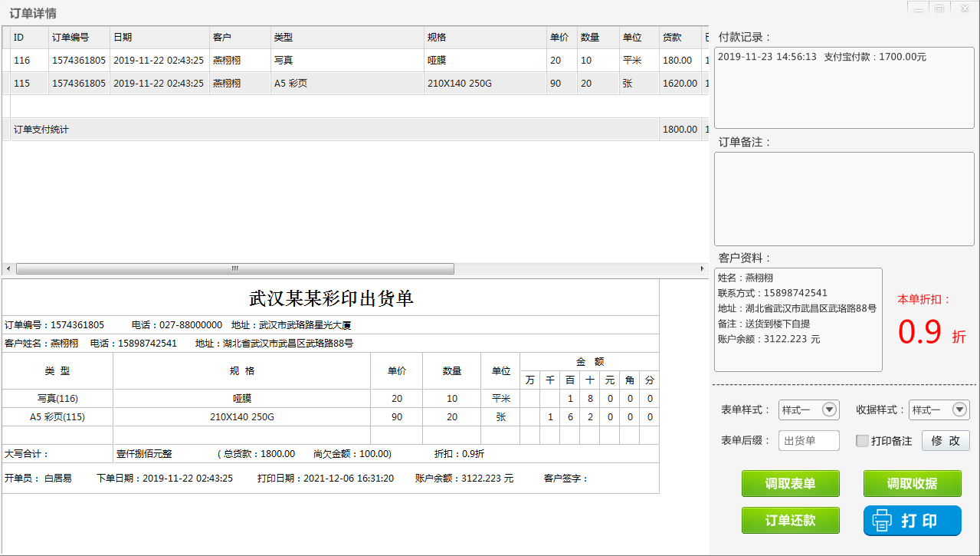Maximize the 订单详情 window
This screenshot has width=980, height=556.
click(x=939, y=8)
